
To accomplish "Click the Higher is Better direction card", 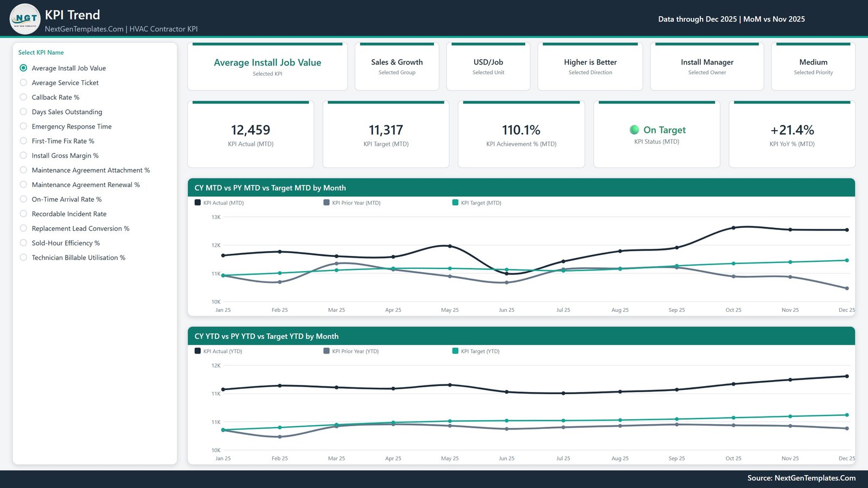I will point(590,67).
